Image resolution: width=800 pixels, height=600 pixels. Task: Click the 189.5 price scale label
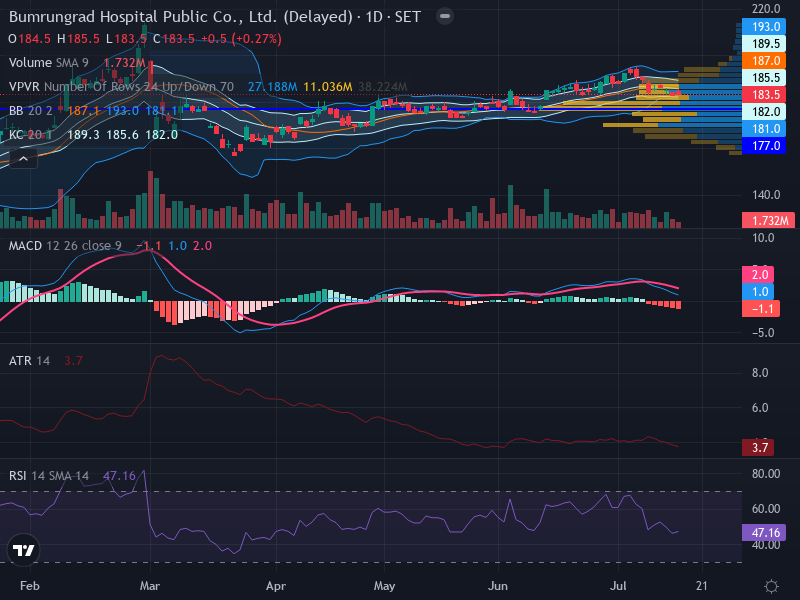pos(764,43)
